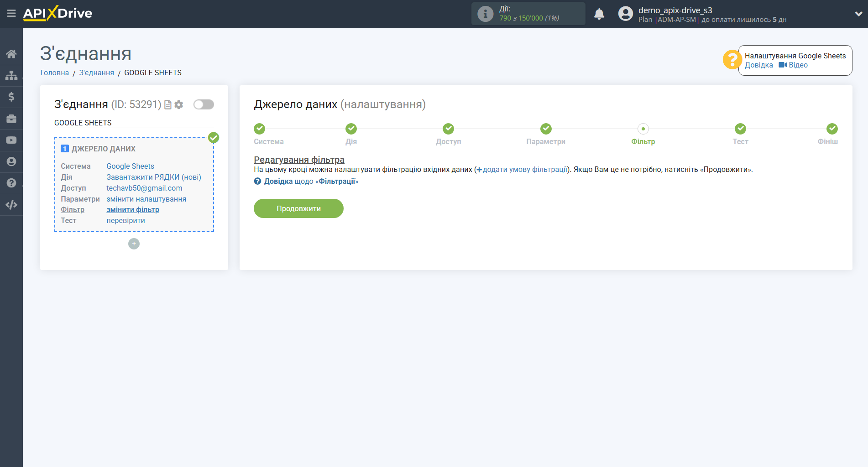Open billing dollar sign icon in sidebar
The width and height of the screenshot is (868, 467).
11,97
